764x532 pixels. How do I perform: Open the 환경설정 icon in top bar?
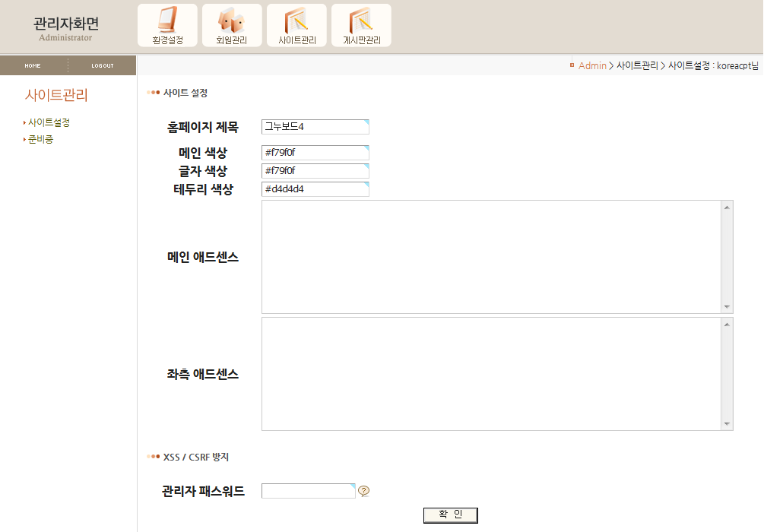point(167,25)
